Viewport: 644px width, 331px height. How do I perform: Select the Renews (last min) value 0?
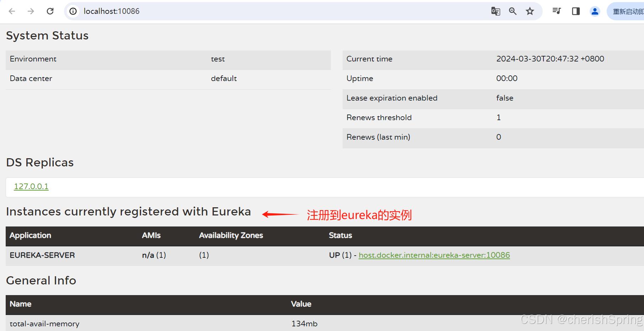click(499, 137)
